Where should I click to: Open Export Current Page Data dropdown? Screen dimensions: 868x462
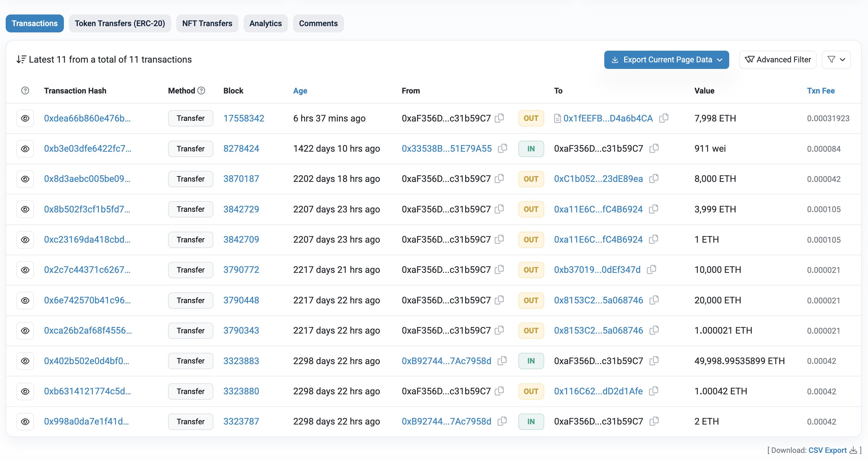pyautogui.click(x=667, y=60)
